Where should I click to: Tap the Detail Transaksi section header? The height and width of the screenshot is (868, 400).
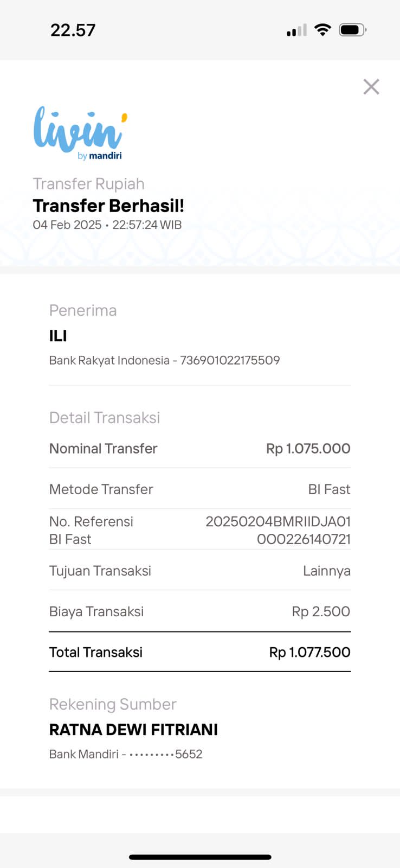[x=105, y=418]
